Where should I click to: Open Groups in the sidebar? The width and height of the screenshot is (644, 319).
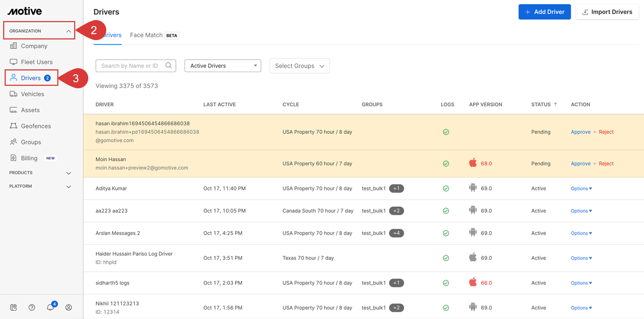[x=26, y=142]
